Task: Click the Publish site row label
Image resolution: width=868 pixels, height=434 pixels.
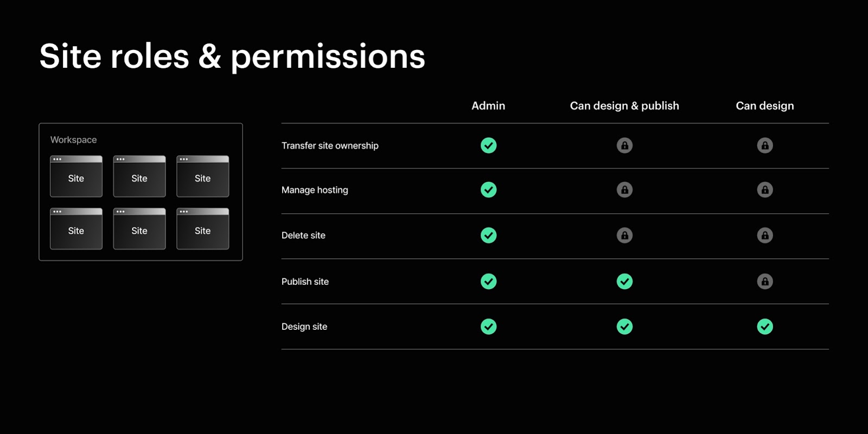Action: (305, 282)
